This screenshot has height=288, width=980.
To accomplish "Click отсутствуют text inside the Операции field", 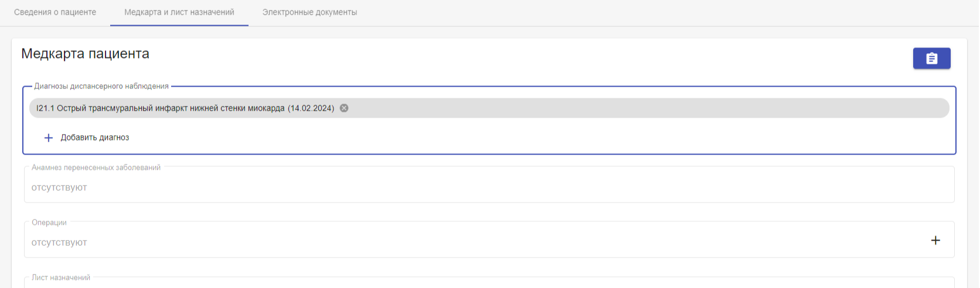I will coord(59,242).
